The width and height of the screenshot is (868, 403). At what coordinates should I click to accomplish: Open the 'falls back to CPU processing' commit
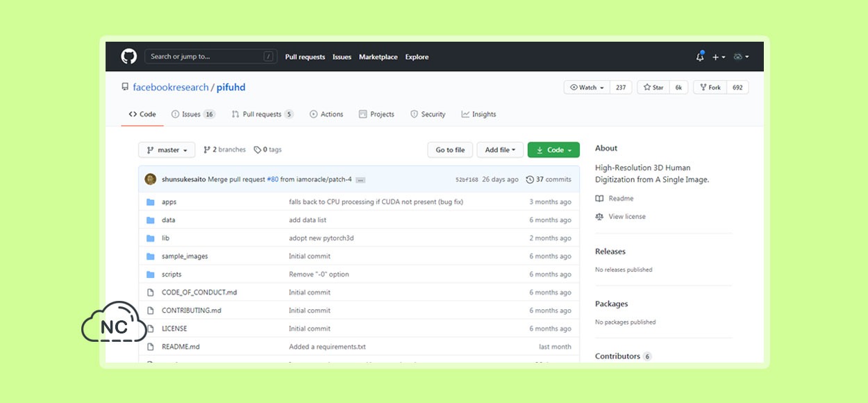click(x=376, y=202)
